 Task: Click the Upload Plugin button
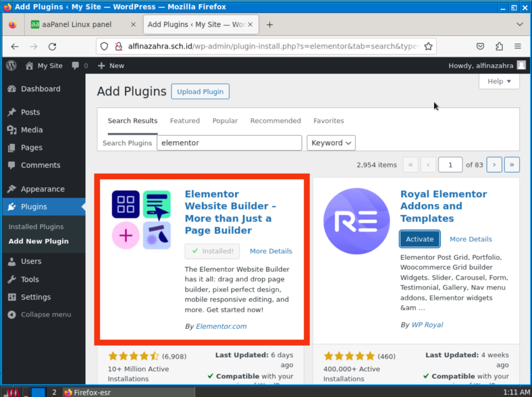coord(200,91)
